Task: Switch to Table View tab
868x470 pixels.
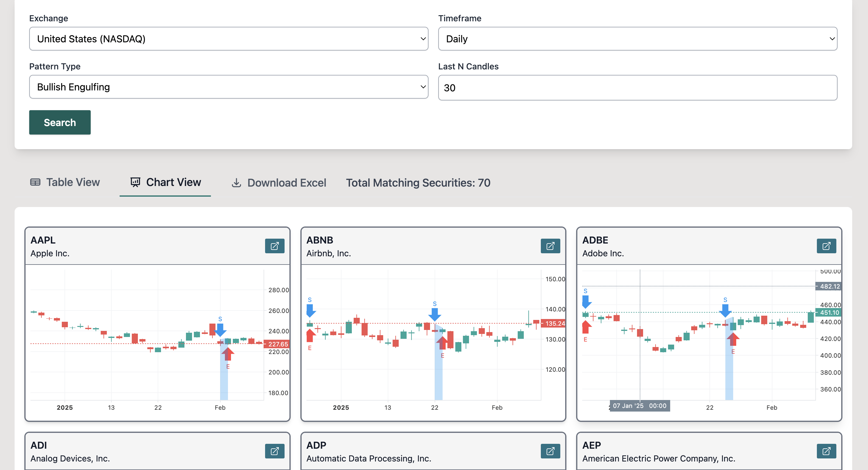Action: (65, 182)
